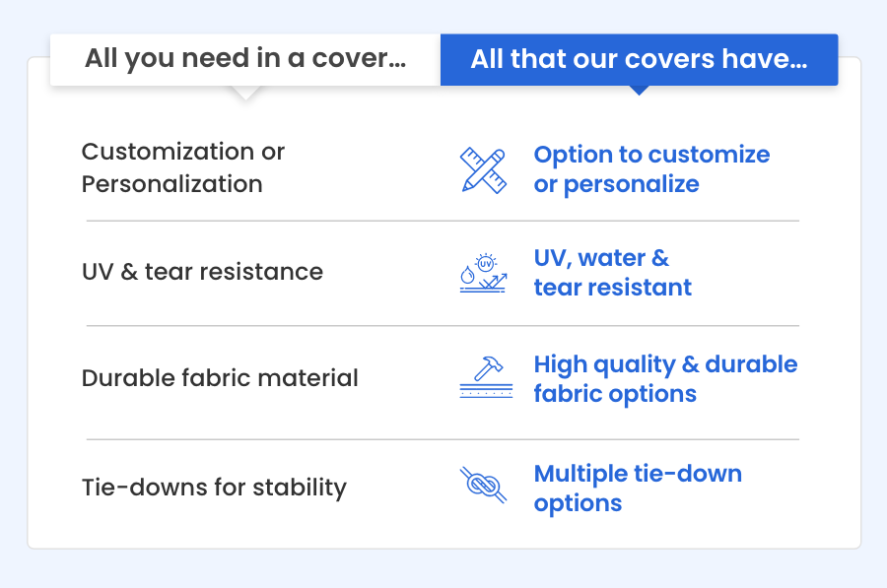Click blank white area below tie-downs row
The image size is (887, 588).
click(443, 530)
